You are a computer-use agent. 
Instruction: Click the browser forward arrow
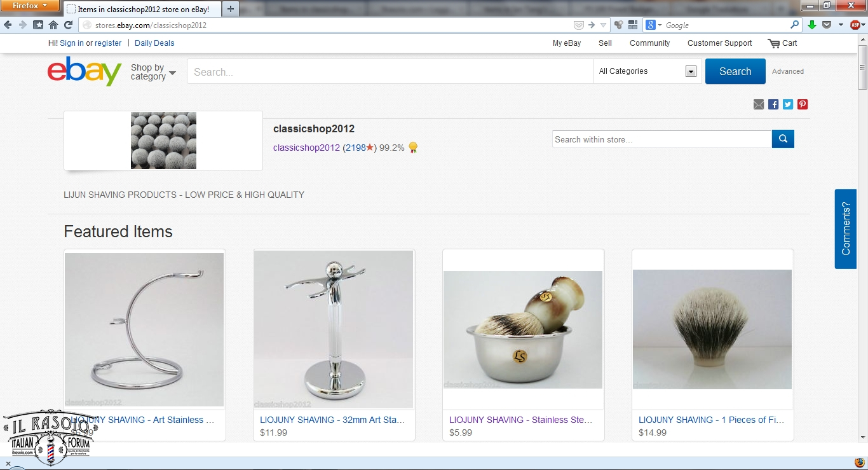(x=23, y=25)
